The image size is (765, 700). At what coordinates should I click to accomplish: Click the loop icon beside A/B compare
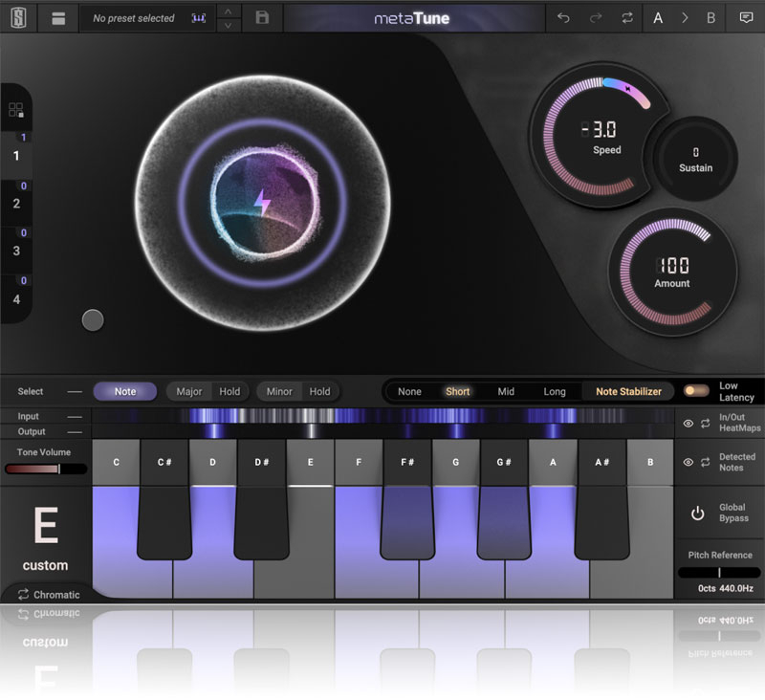[626, 17]
